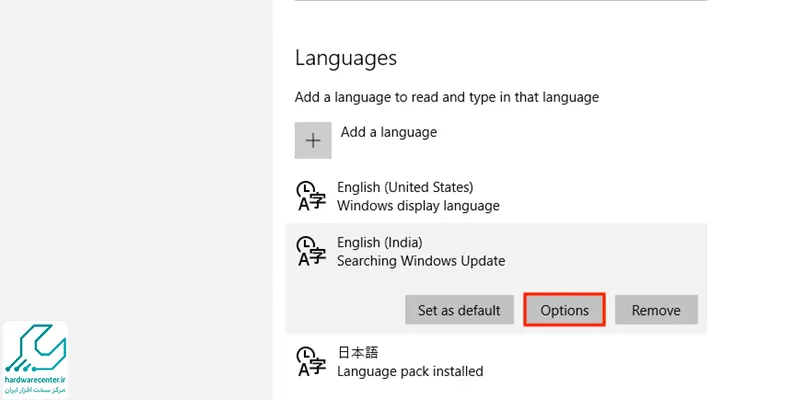Image resolution: width=800 pixels, height=400 pixels.
Task: Select the English (United States) language name
Action: point(405,187)
